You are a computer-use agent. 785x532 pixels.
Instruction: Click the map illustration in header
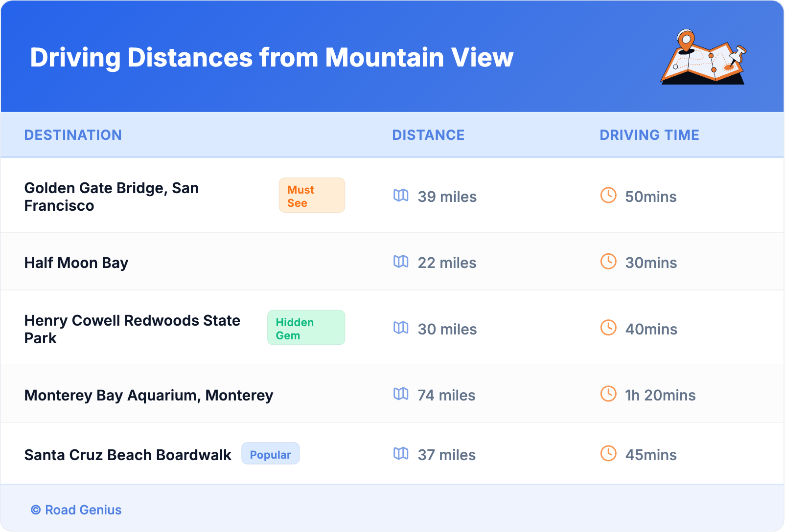(x=704, y=57)
